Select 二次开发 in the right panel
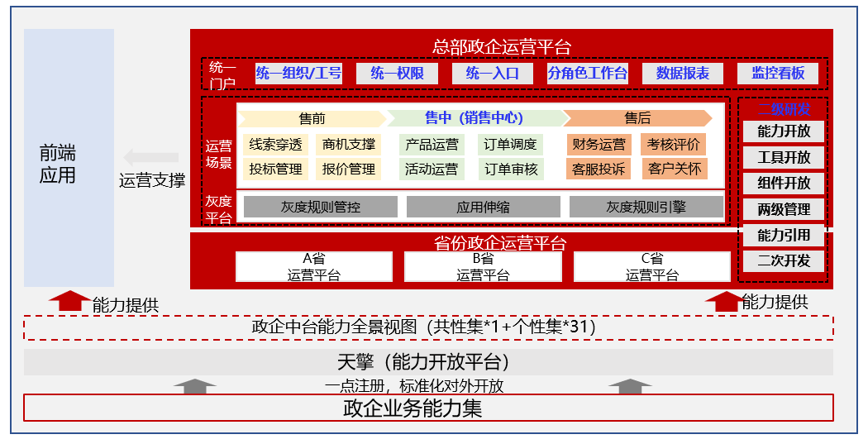Viewport: 868px width, 444px height. point(784,261)
